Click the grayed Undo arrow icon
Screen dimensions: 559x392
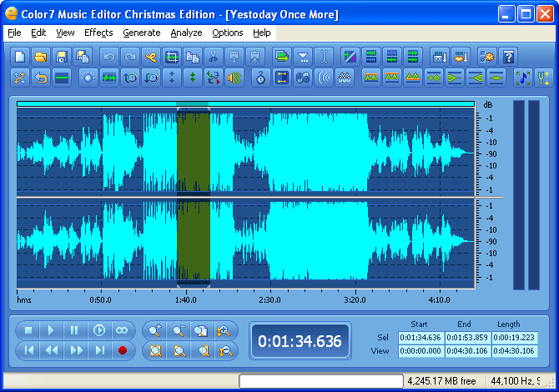(108, 57)
